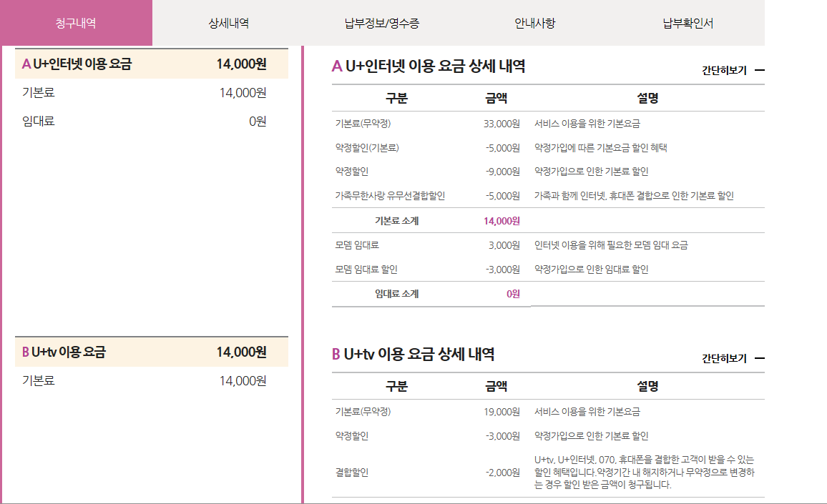Click the 임대료 소계 row label

click(x=396, y=294)
